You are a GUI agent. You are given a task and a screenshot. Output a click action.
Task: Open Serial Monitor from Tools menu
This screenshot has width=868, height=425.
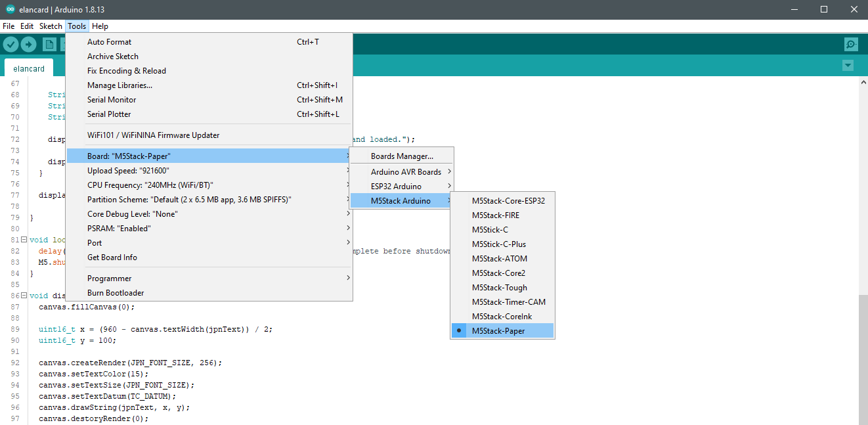pyautogui.click(x=209, y=100)
